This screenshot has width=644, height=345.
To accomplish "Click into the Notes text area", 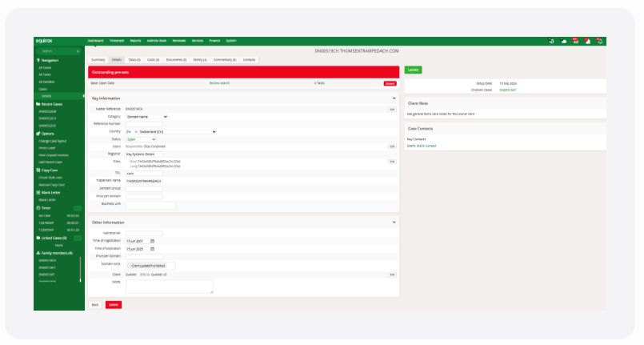I will [x=170, y=286].
